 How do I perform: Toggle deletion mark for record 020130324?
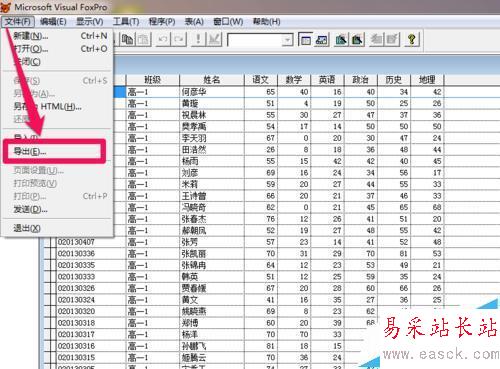pyautogui.click(x=53, y=300)
